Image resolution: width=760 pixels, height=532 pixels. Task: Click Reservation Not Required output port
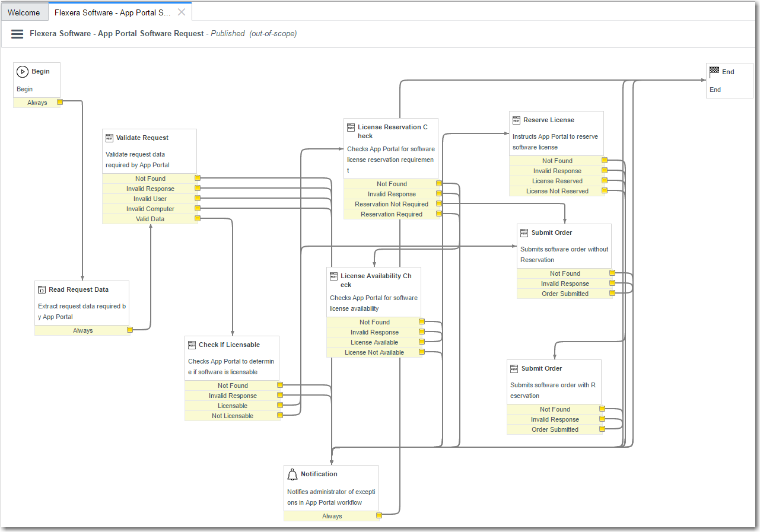tap(439, 203)
